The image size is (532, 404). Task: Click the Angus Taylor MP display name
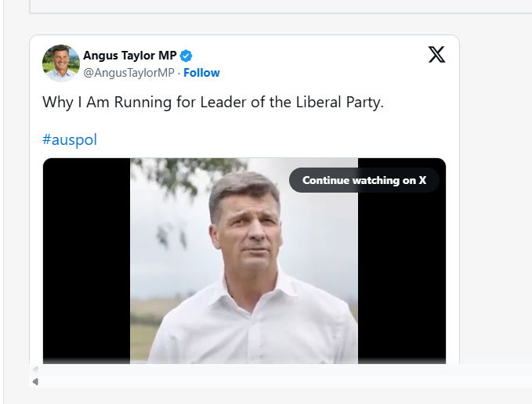point(130,56)
